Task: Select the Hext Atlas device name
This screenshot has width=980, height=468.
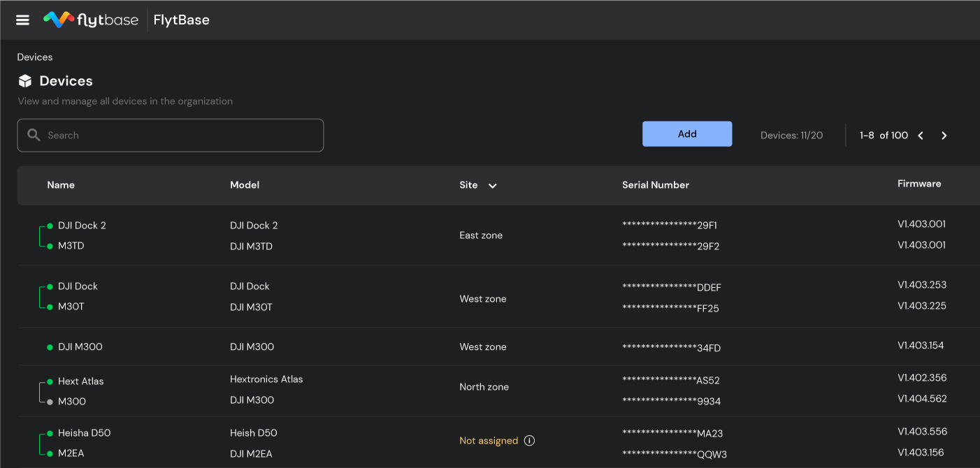Action: (80, 381)
